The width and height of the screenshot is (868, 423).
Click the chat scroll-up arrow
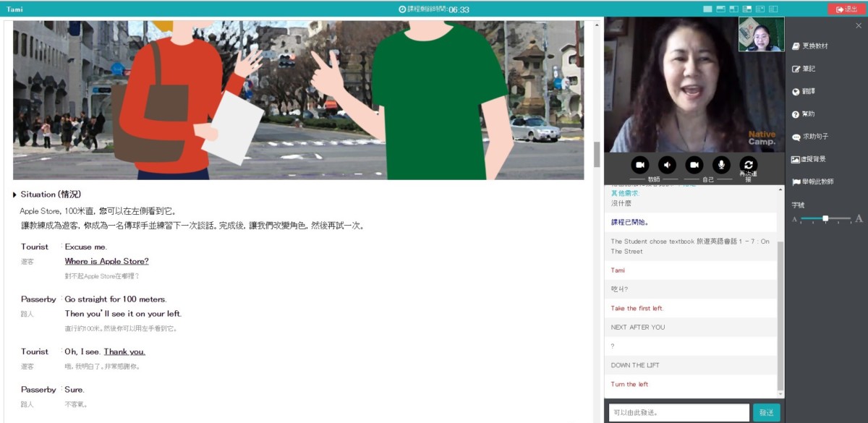point(780,189)
